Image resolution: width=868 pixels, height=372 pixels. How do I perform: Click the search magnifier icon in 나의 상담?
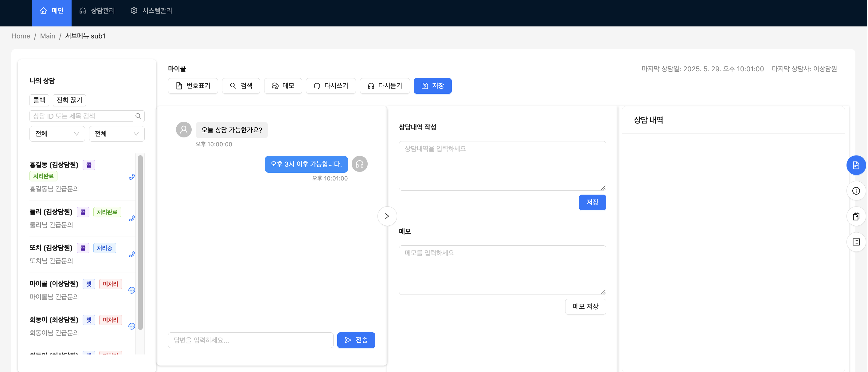point(138,116)
